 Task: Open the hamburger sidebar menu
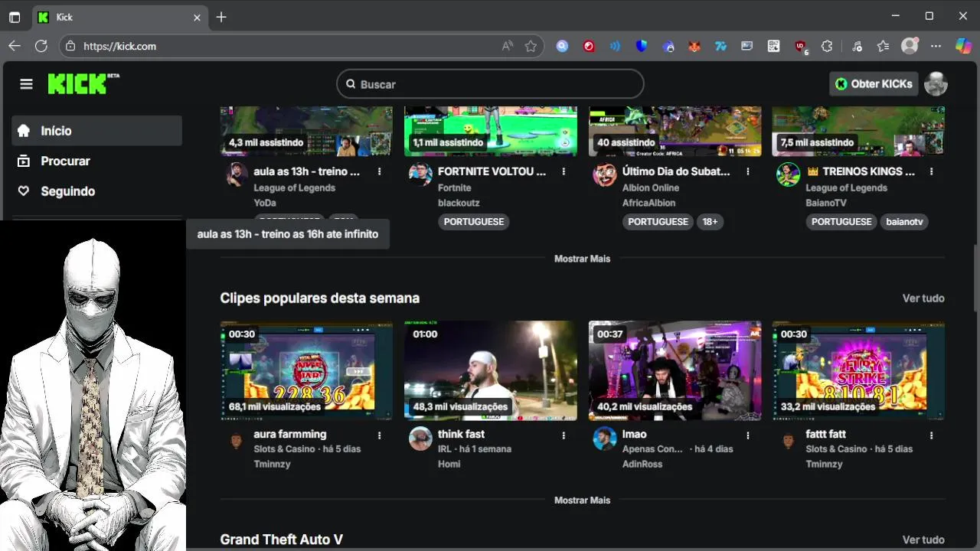click(x=26, y=84)
